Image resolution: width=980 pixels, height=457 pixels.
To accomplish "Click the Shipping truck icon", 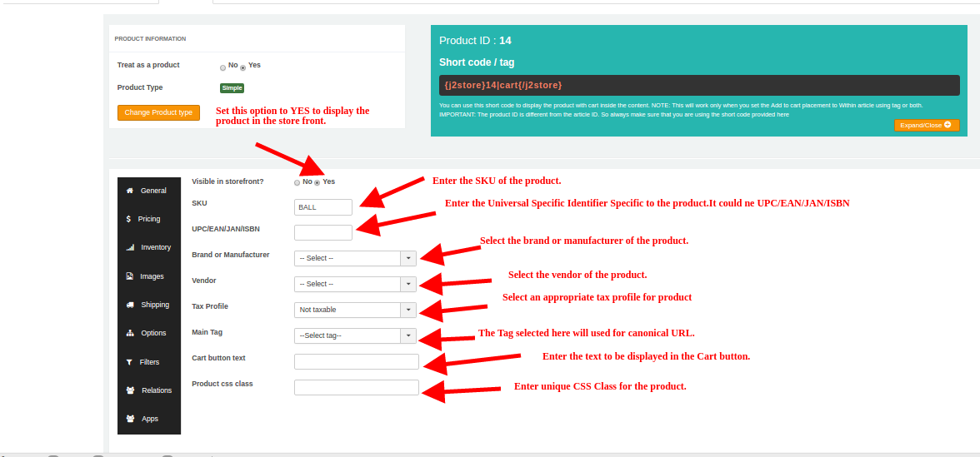I will [130, 305].
